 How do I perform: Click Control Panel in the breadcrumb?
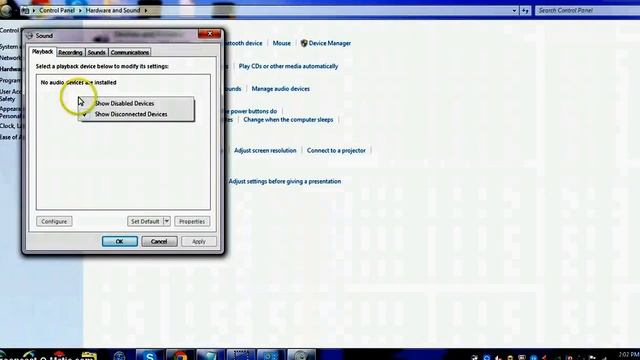point(57,10)
